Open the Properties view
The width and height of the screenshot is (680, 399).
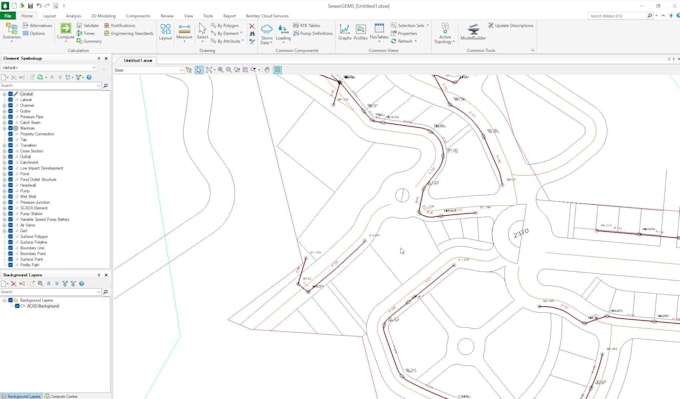click(404, 33)
